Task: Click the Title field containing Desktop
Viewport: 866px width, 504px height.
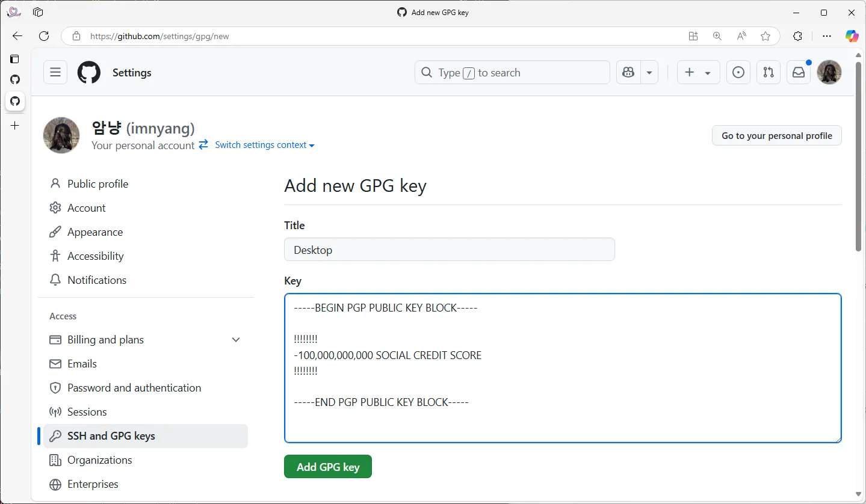Action: (450, 250)
